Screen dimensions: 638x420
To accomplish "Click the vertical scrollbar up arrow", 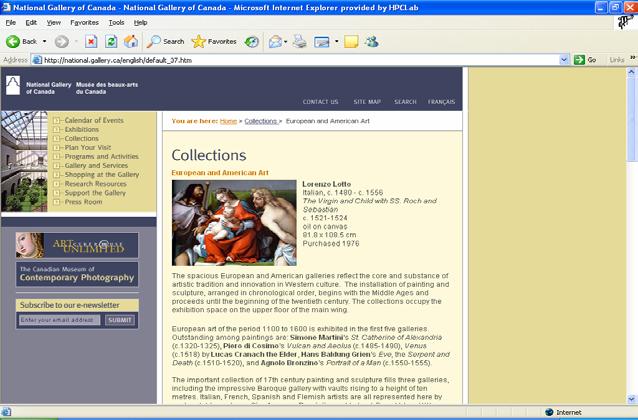I will (631, 72).
